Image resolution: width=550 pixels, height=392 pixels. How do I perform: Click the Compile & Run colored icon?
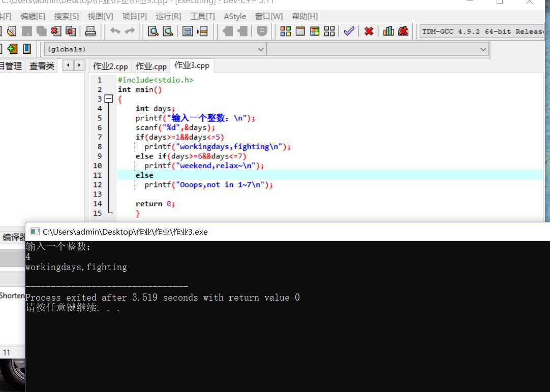tap(315, 31)
